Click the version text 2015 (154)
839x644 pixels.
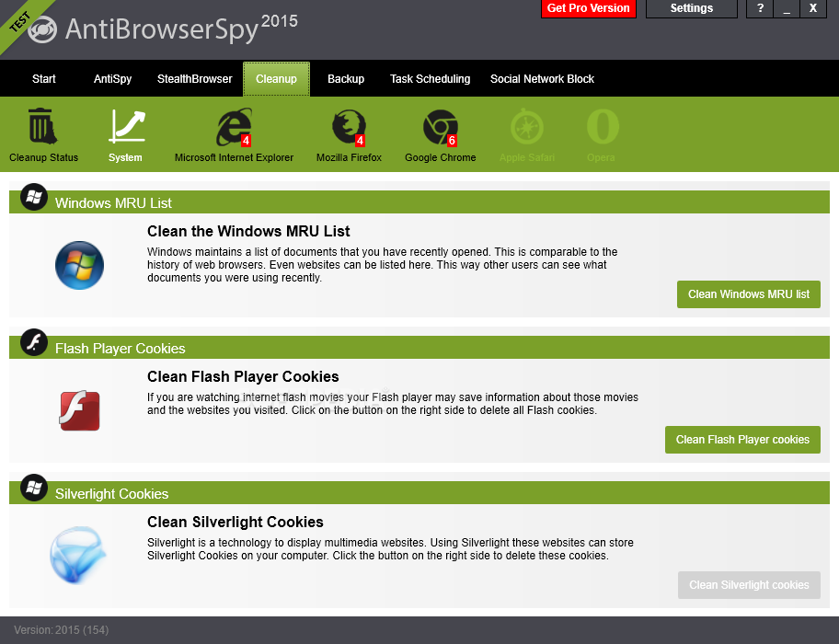(82, 630)
